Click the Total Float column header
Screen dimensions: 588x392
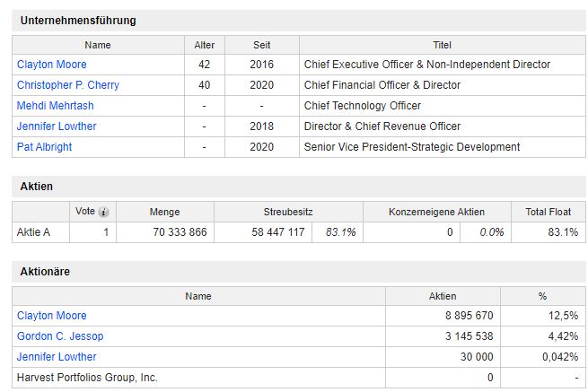[549, 212]
